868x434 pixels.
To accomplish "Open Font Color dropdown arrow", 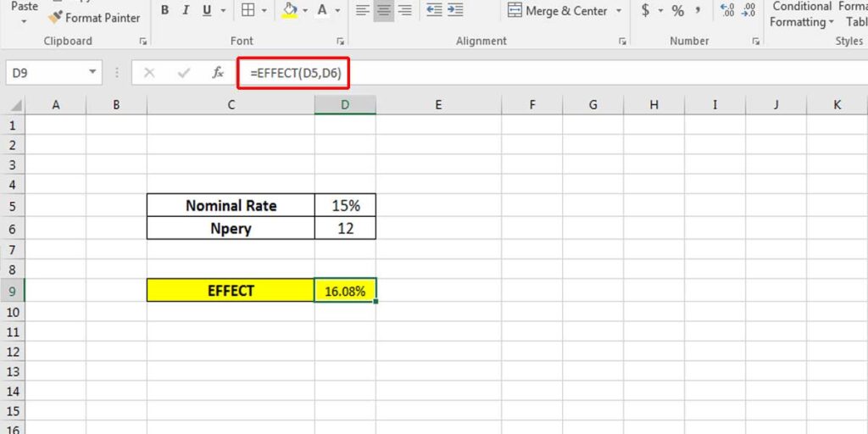I will [x=337, y=10].
